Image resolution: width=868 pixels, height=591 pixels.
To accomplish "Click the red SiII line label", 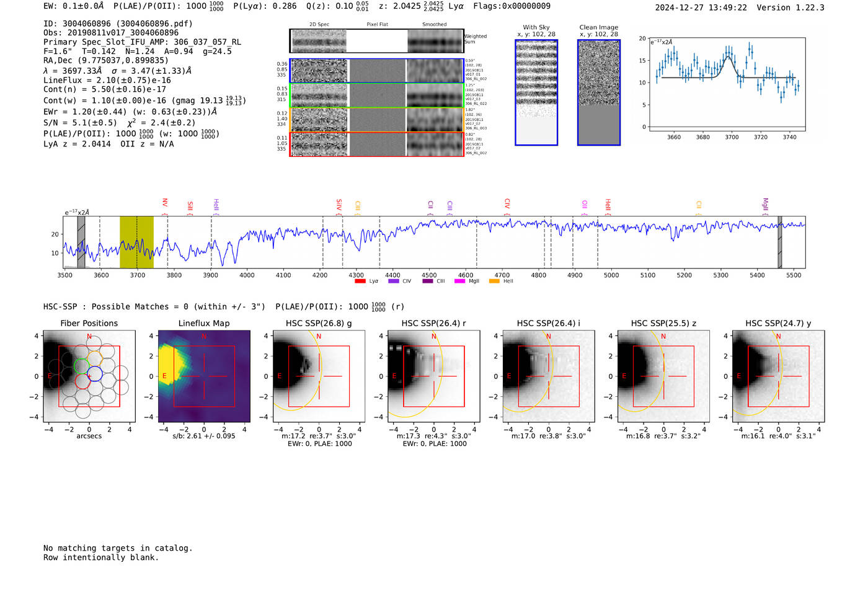I will tap(190, 207).
